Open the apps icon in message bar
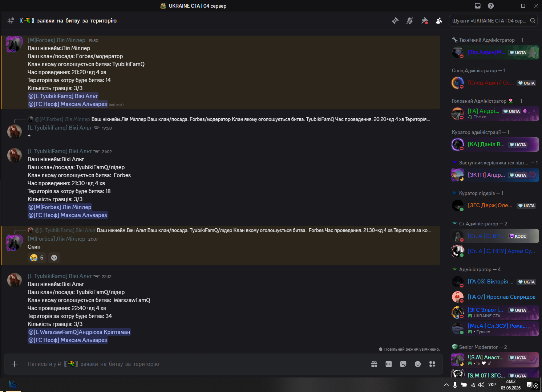 click(x=432, y=364)
